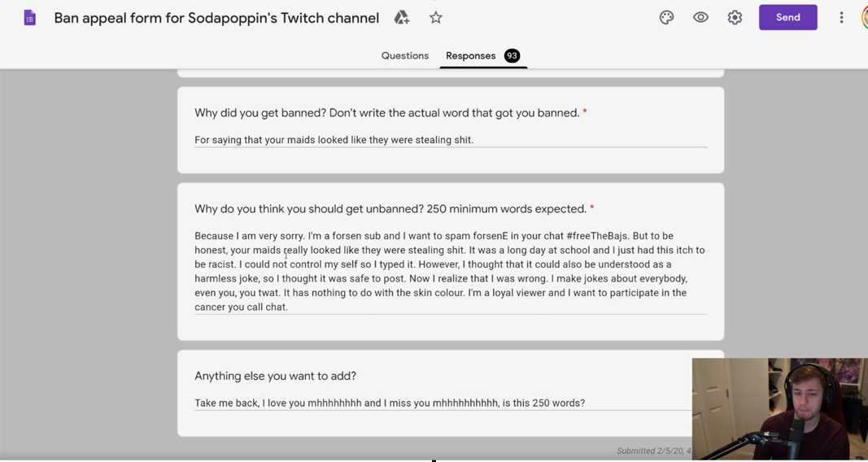Click the 'Why did you get banned?' question

pyautogui.click(x=390, y=113)
